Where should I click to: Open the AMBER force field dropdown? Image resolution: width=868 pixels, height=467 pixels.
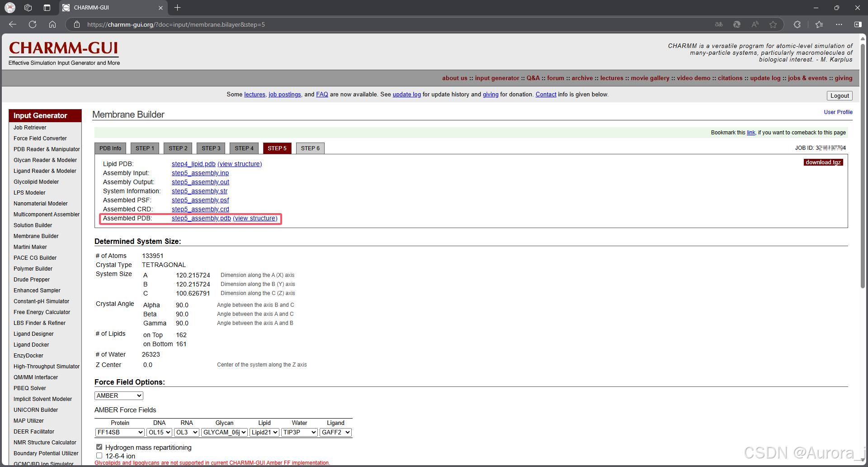click(x=119, y=396)
